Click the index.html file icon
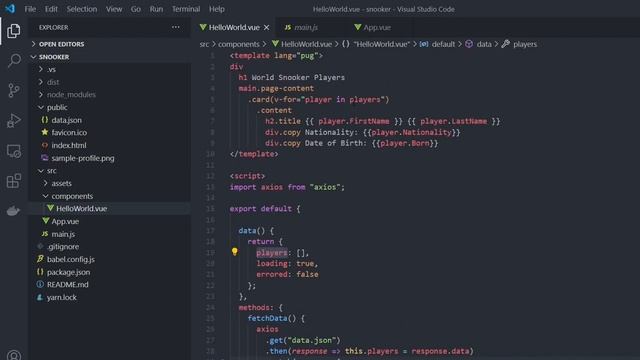This screenshot has width=640, height=360. tap(45, 145)
